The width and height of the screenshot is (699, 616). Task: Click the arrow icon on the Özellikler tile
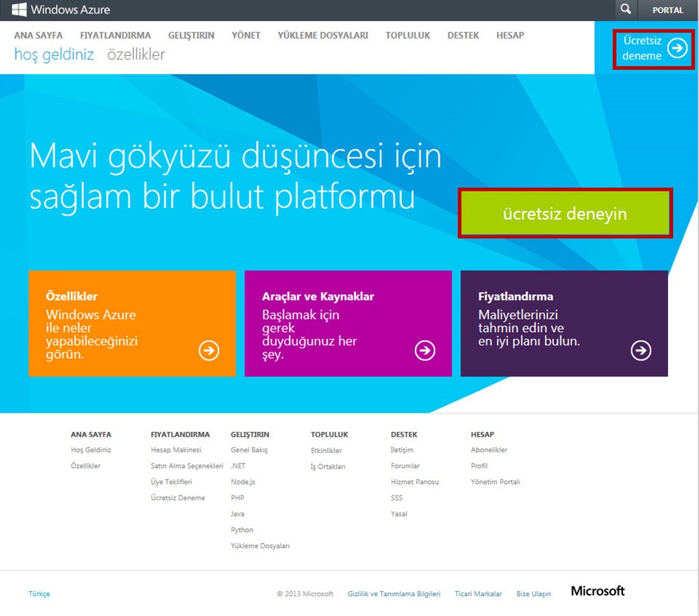[209, 350]
